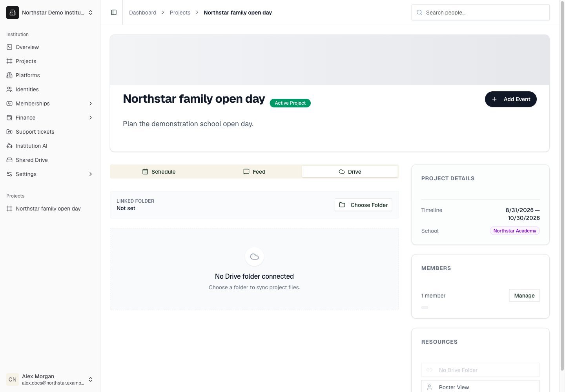This screenshot has height=392, width=565.
Task: Expand the Finance submenu chevron
Action: [91, 118]
